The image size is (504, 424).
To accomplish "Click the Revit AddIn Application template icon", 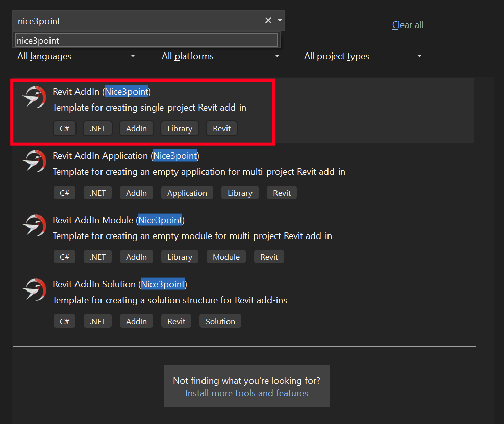I will (x=35, y=161).
